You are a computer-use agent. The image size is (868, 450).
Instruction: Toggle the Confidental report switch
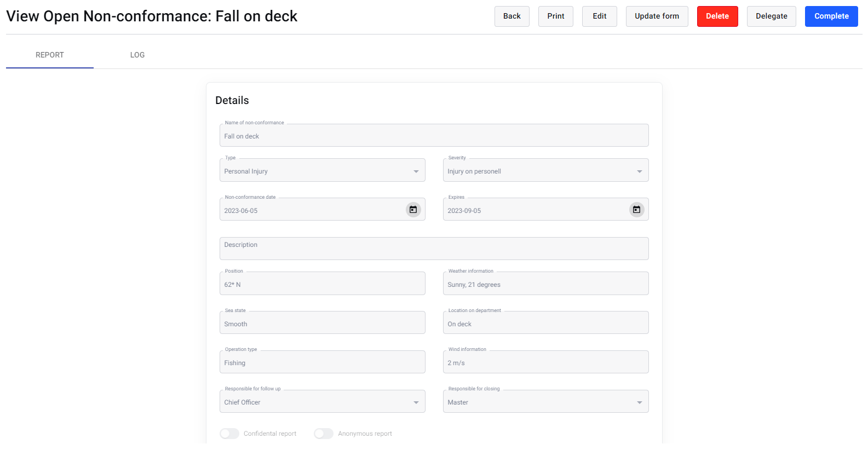(x=229, y=434)
